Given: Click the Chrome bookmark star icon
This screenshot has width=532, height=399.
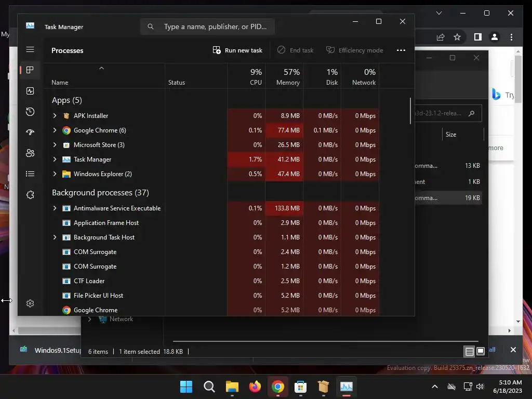Looking at the screenshot, I should click(x=457, y=37).
